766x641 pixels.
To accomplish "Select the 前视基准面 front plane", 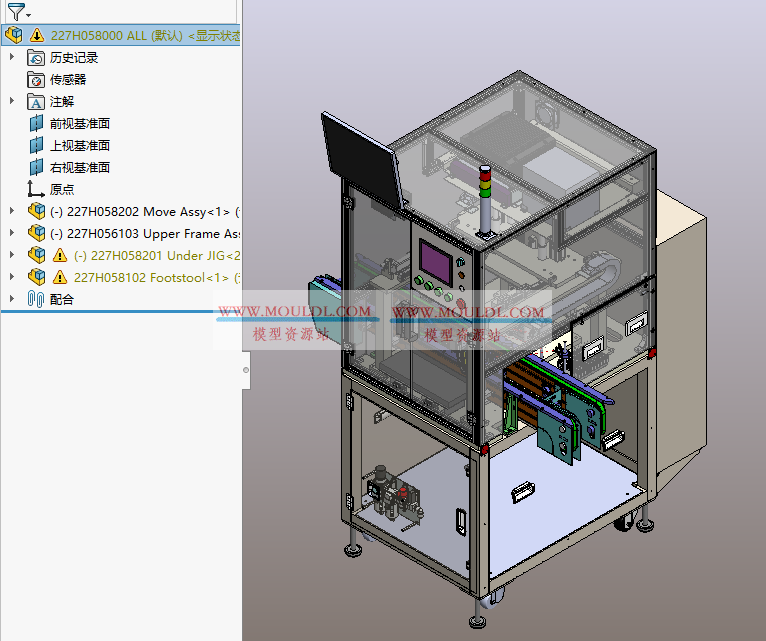I will (x=79, y=124).
